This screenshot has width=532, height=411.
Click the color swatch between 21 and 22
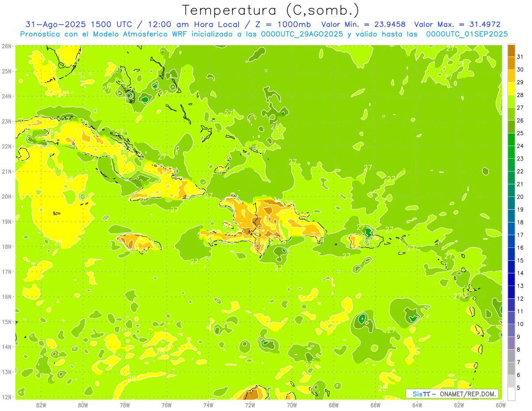pos(511,178)
